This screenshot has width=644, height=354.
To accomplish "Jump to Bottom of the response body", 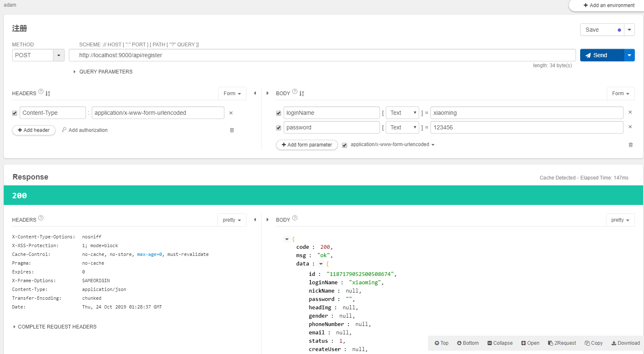I will click(x=468, y=343).
